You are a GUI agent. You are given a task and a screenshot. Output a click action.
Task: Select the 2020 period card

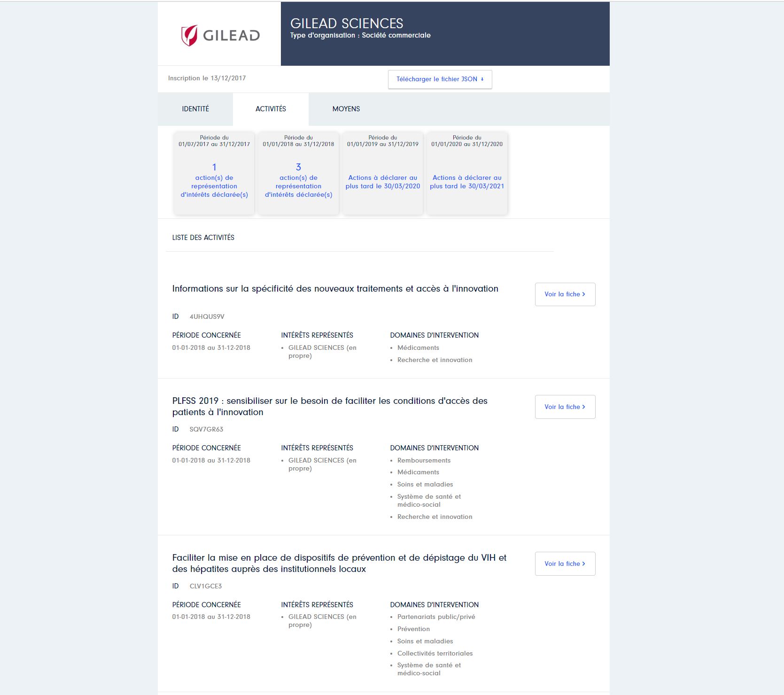(x=467, y=173)
